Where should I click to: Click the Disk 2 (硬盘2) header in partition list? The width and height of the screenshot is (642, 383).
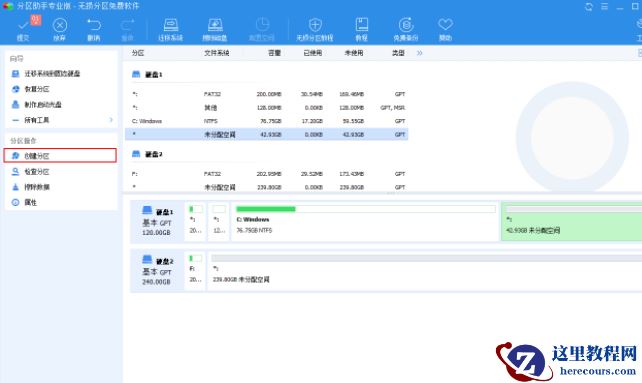pyautogui.click(x=147, y=154)
